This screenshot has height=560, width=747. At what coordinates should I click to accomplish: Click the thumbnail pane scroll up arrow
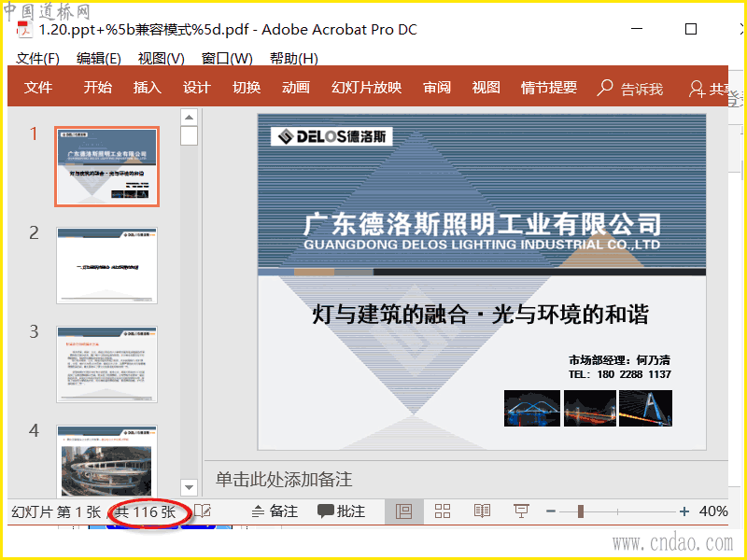tap(190, 118)
